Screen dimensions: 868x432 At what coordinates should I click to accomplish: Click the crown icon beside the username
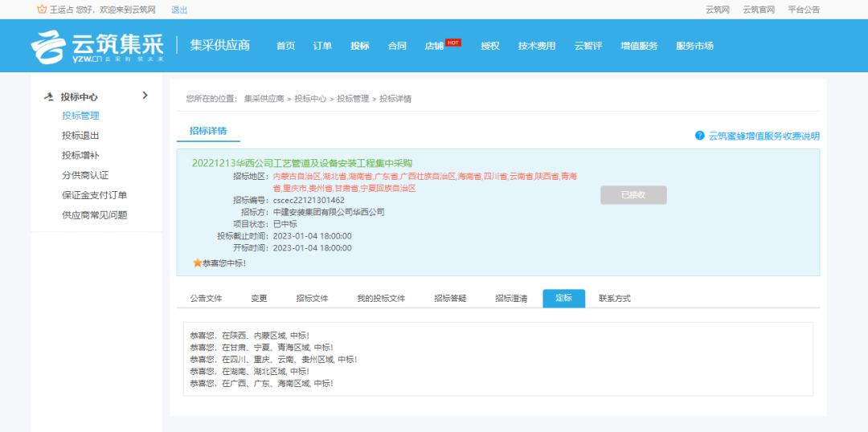pyautogui.click(x=42, y=10)
